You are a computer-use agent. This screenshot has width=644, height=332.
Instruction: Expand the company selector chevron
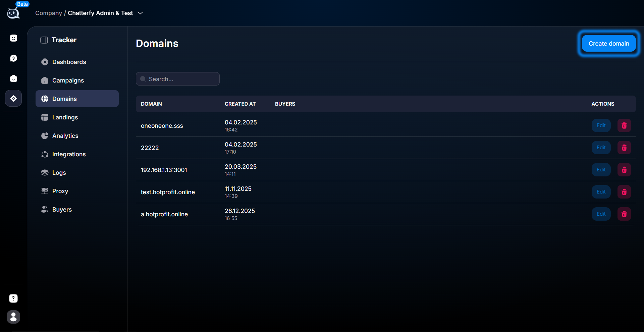pos(141,13)
